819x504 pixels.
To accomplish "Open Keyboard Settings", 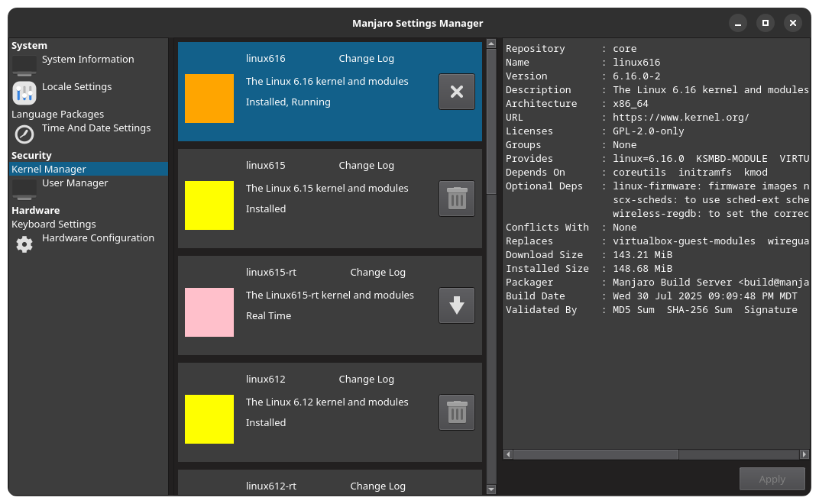I will 53,224.
